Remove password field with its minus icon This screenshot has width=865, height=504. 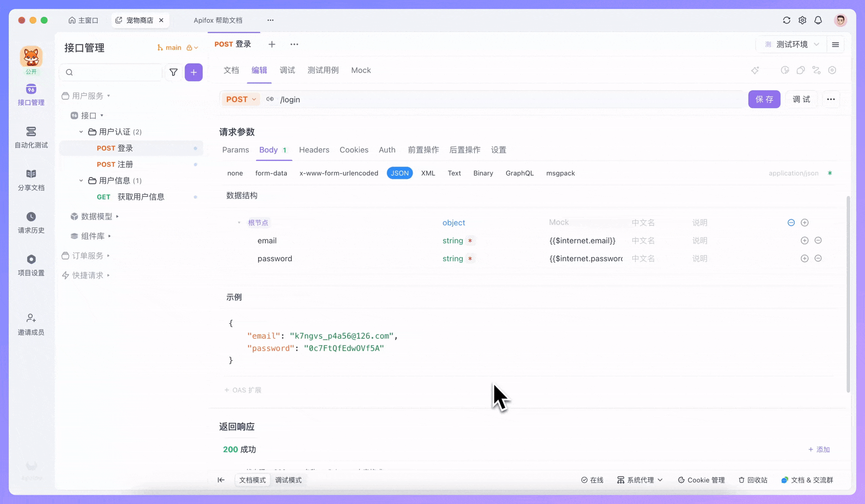(x=818, y=258)
